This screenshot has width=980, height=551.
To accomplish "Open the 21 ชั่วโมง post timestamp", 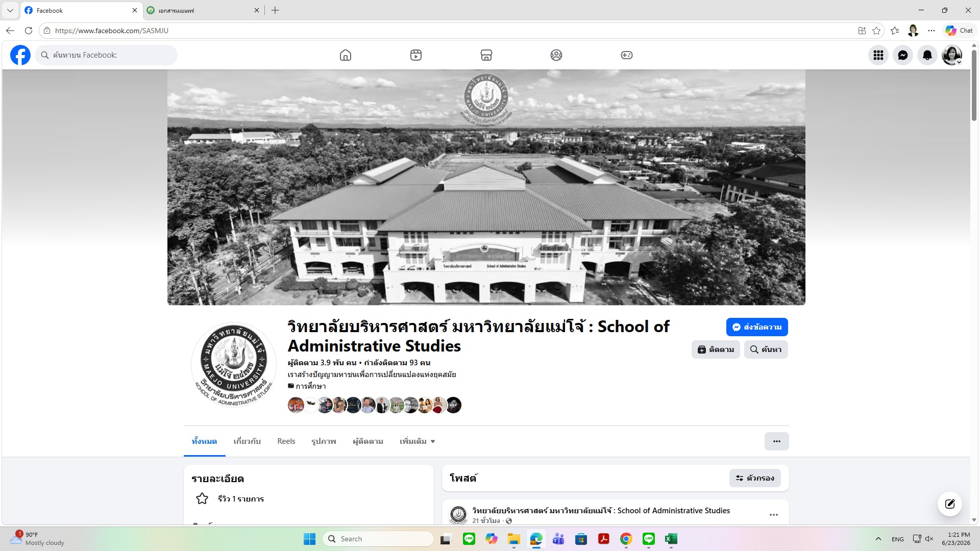I will tap(486, 520).
